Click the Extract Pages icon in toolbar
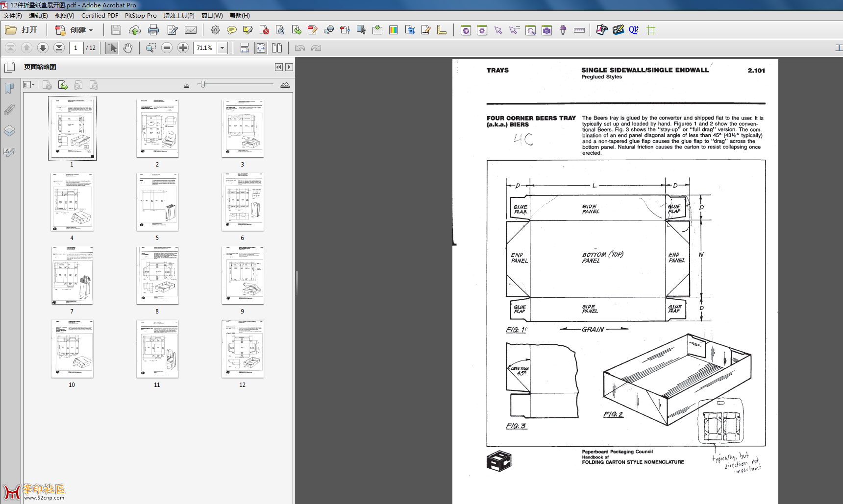Viewport: 843px width, 504px height. click(297, 30)
